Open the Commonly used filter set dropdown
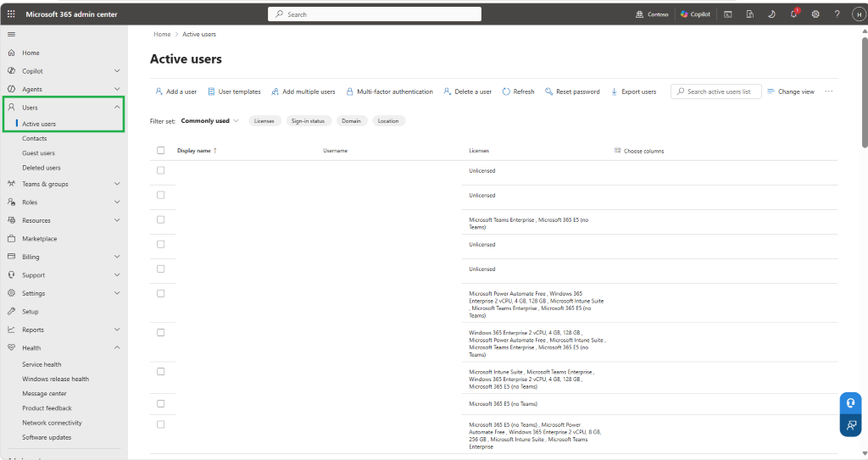This screenshot has height=460, width=868. click(x=210, y=120)
